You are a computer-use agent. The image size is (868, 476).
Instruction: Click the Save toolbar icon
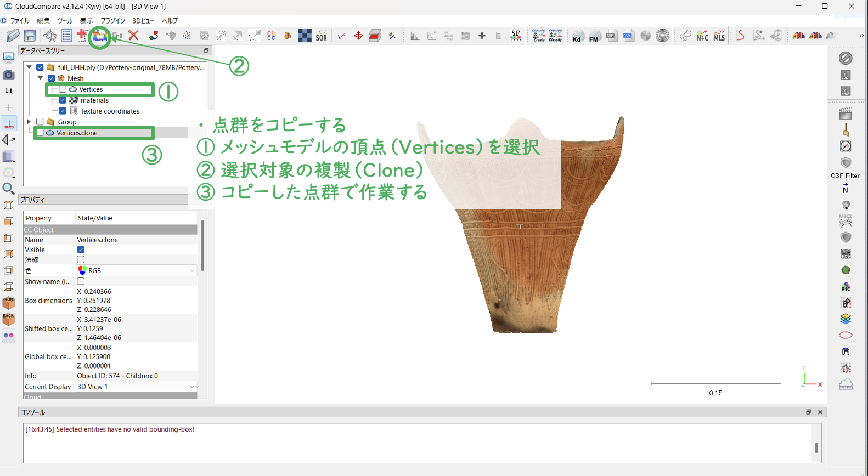tap(30, 36)
